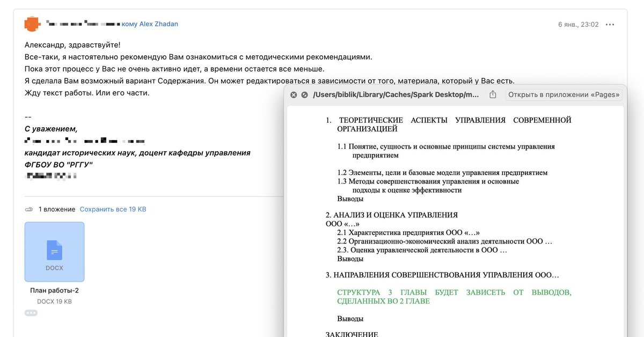Click heading "3. НАПРАВЛЕНИЯ СОВЕРШЕНСТВОВАНИЯ УПРАВЛЕНИЯ"

pyautogui.click(x=442, y=275)
